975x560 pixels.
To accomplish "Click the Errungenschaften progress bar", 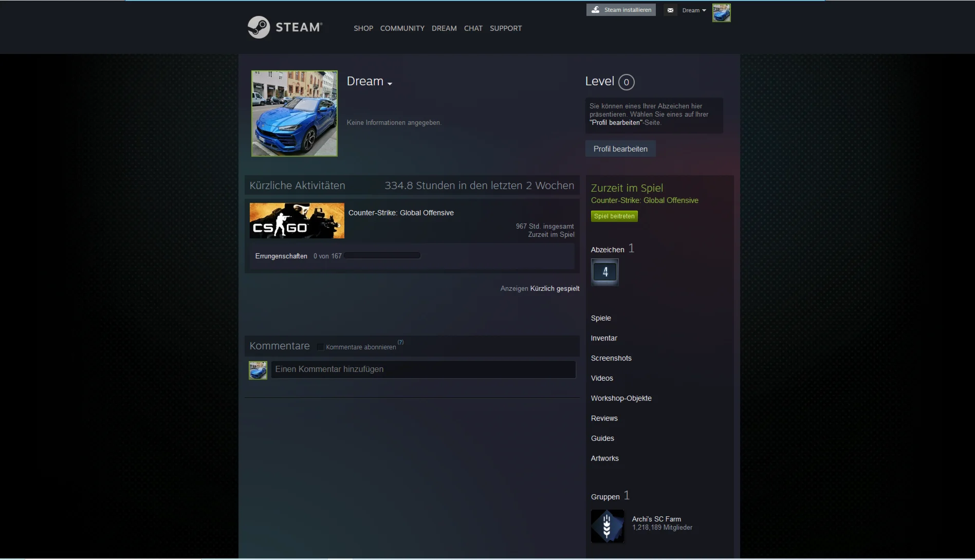I will click(382, 255).
